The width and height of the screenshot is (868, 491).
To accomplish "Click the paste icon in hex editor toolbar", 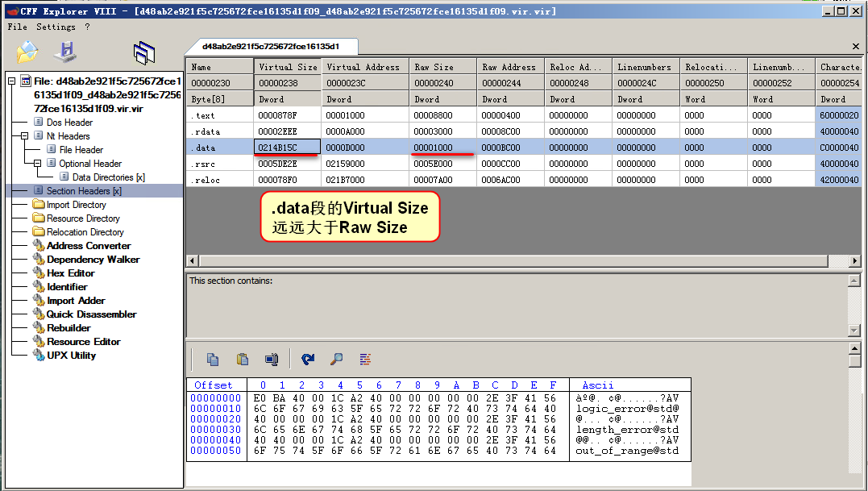I will click(x=242, y=360).
